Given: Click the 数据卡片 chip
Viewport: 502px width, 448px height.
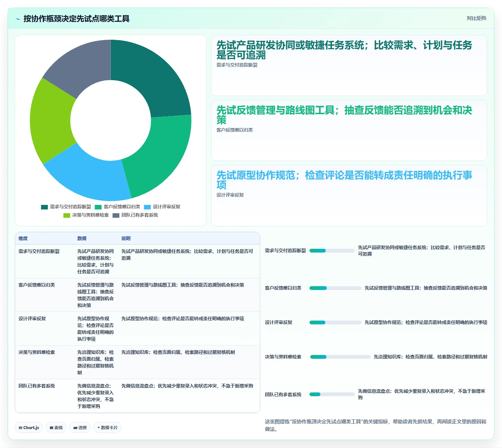Looking at the screenshot, I should coord(107,428).
